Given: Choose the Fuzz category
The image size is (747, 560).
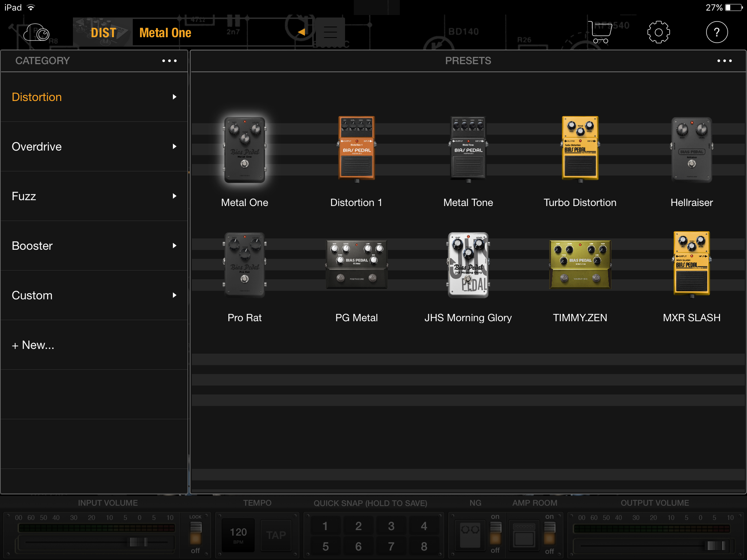Looking at the screenshot, I should [94, 196].
